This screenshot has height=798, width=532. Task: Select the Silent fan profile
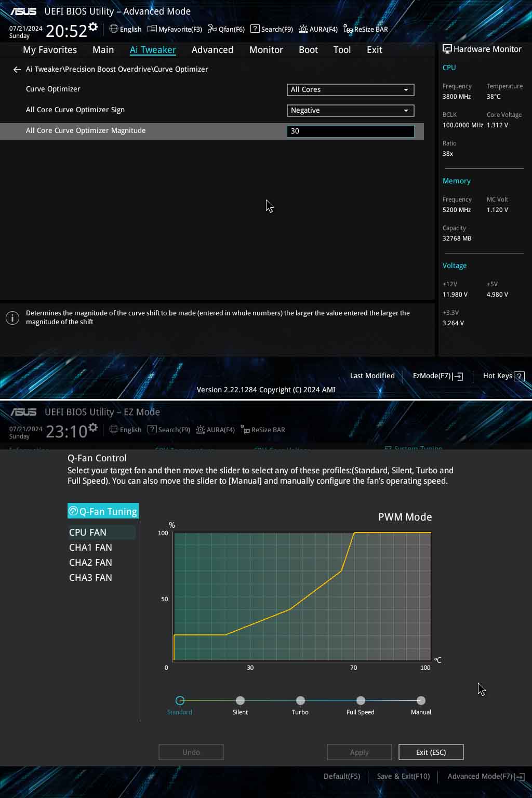240,700
